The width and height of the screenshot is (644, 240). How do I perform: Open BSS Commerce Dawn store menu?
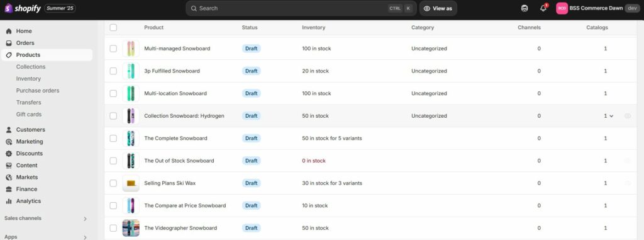tap(598, 8)
